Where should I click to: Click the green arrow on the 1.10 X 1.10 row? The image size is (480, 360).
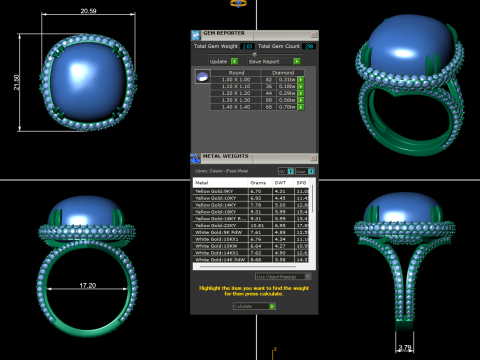pos(301,86)
